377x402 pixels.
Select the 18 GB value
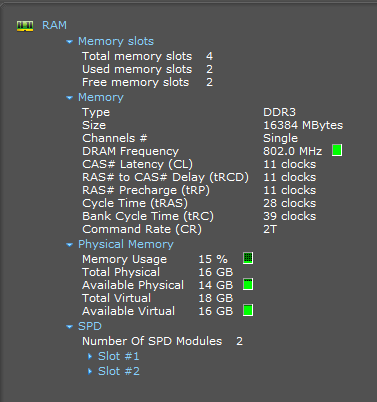(x=216, y=298)
